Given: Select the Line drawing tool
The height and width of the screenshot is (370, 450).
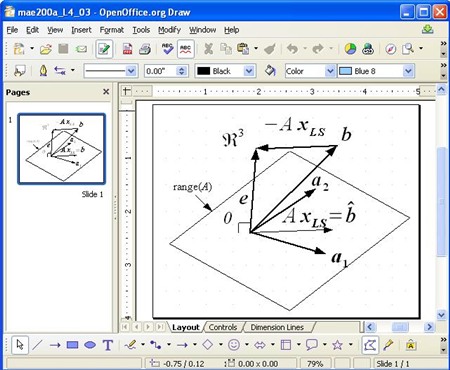Looking at the screenshot, I should pos(37,345).
